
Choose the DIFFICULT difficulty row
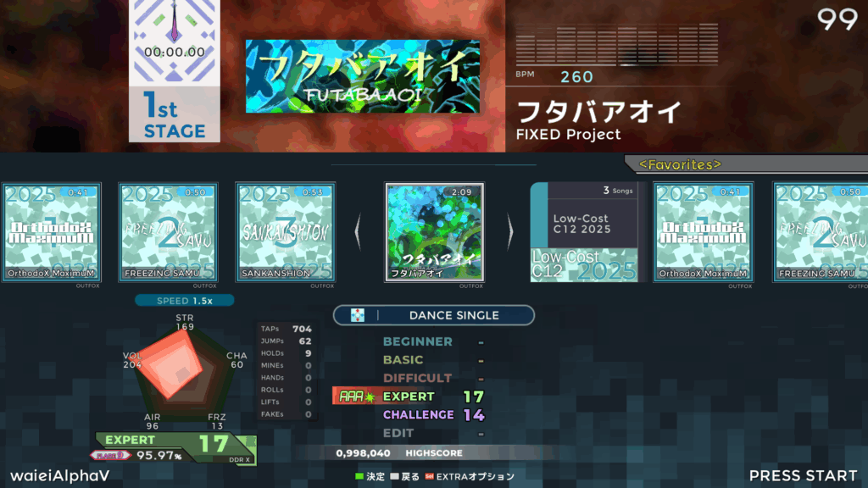[x=433, y=379]
